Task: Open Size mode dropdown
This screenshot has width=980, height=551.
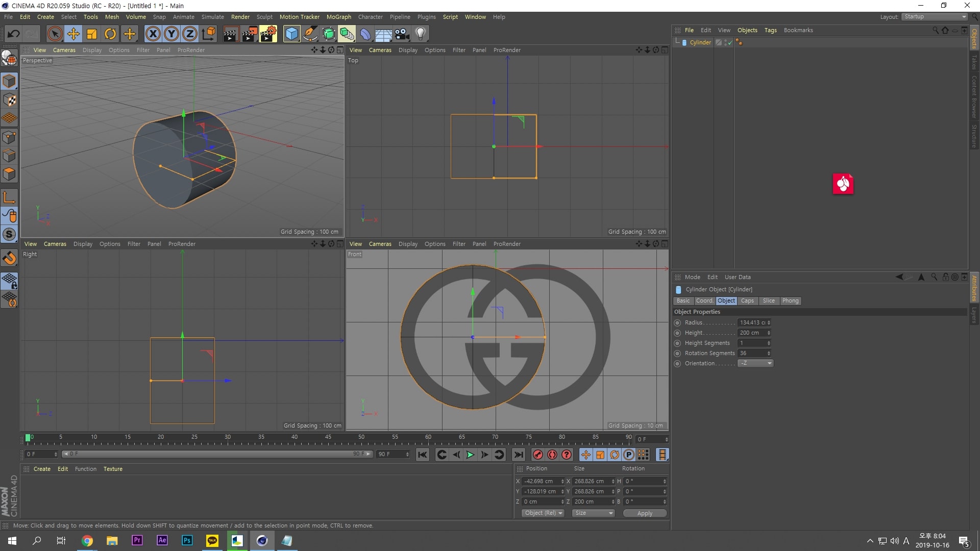Action: [x=593, y=513]
